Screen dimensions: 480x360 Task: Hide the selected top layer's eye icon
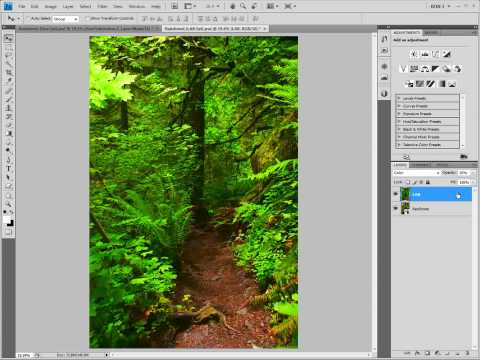pyautogui.click(x=396, y=194)
